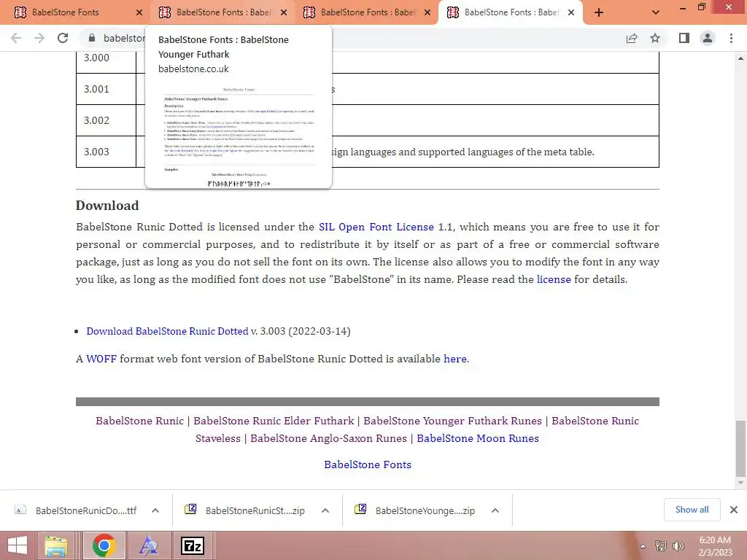Screen dimensions: 747x560
Task: Click the Chrome taskbar icon
Action: click(x=104, y=545)
